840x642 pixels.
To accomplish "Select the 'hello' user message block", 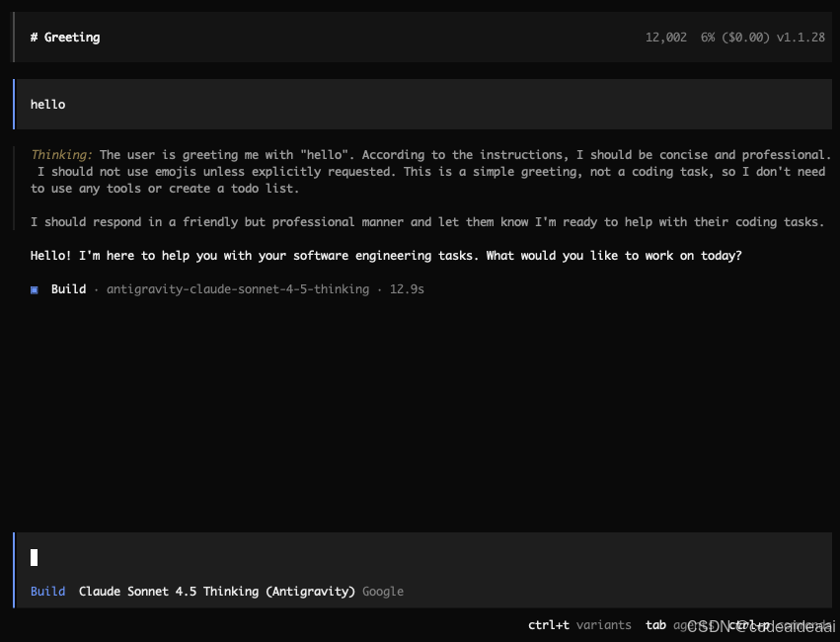I will (x=422, y=104).
